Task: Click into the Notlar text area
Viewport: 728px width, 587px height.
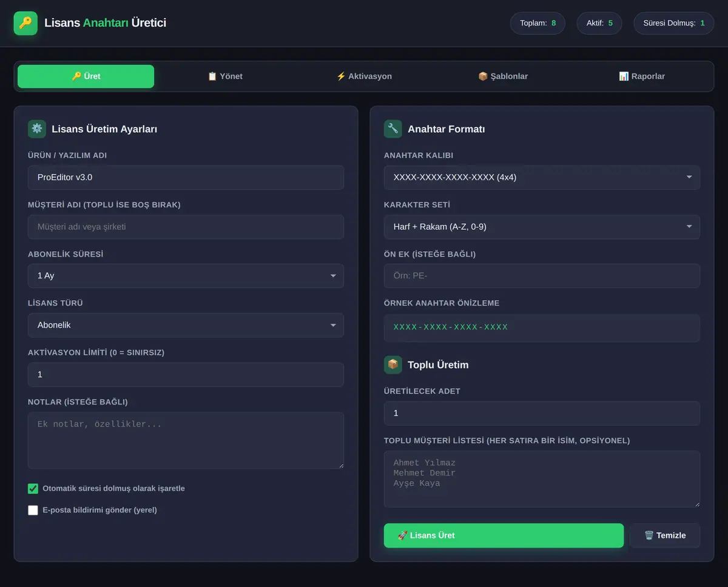Action: coord(186,440)
